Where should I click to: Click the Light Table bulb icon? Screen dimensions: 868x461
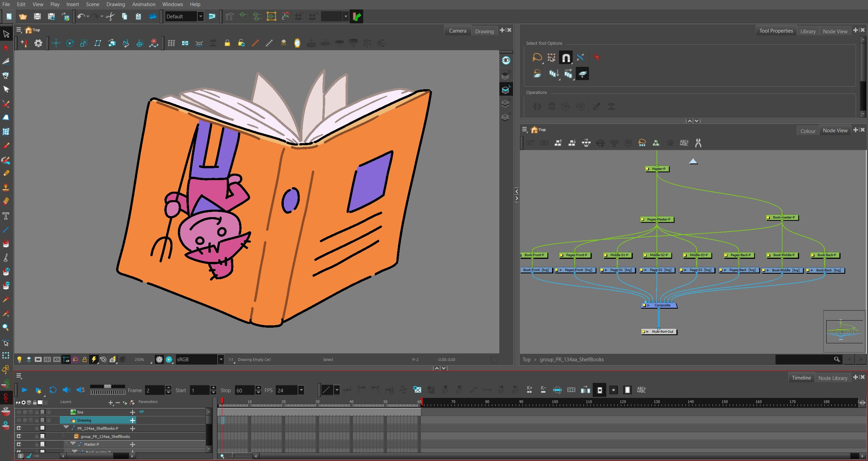click(19, 360)
